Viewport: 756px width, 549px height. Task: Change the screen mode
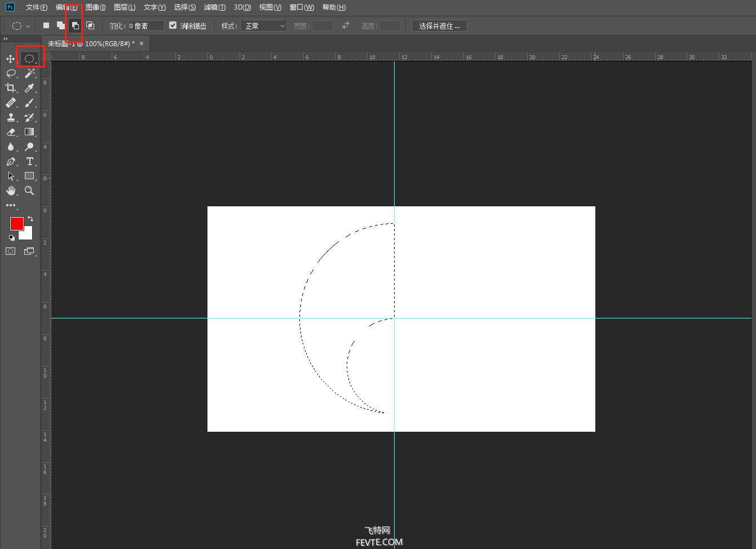(x=29, y=251)
